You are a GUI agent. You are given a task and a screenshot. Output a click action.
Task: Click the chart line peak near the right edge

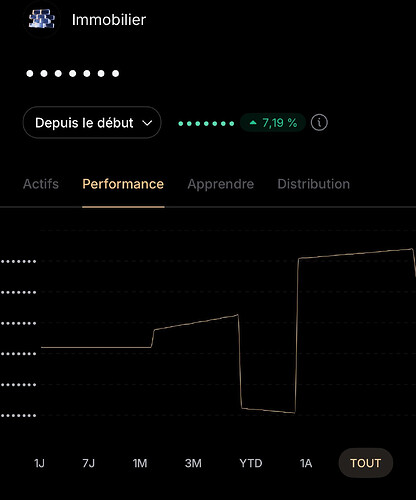[411, 249]
